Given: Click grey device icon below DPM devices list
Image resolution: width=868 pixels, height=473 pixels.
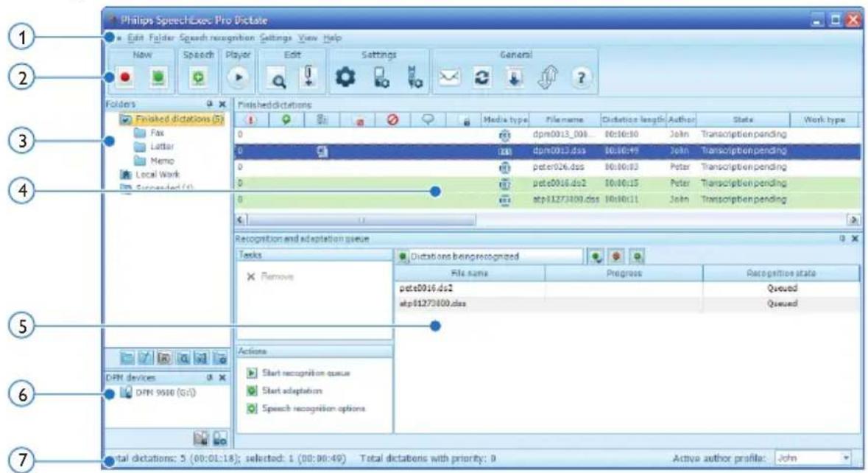Looking at the screenshot, I should click(201, 438).
